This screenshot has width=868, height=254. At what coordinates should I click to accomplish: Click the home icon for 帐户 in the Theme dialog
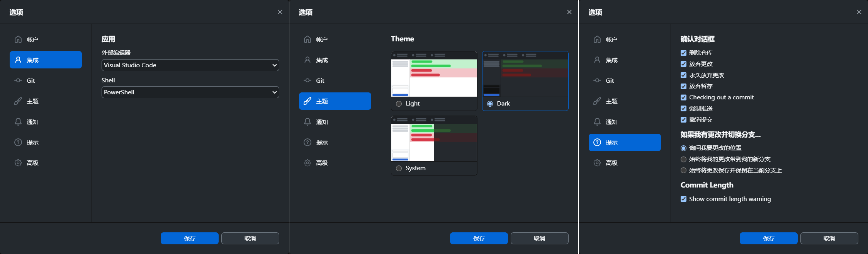pyautogui.click(x=307, y=39)
